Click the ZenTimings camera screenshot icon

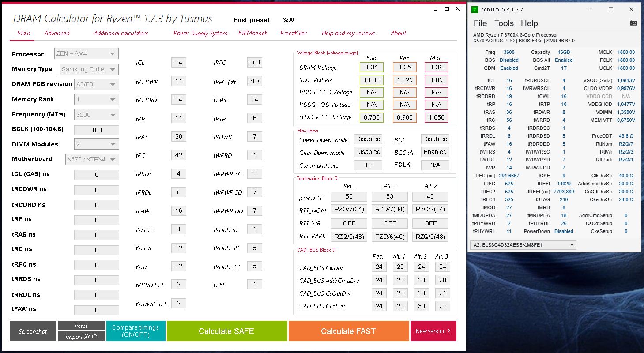pos(633,23)
